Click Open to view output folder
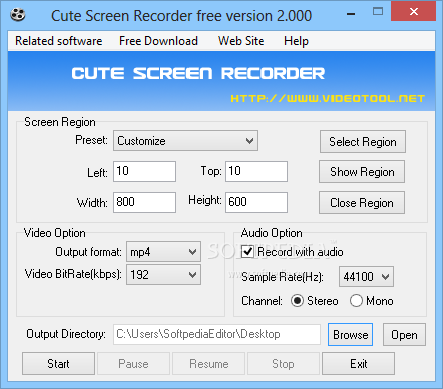 pos(404,334)
